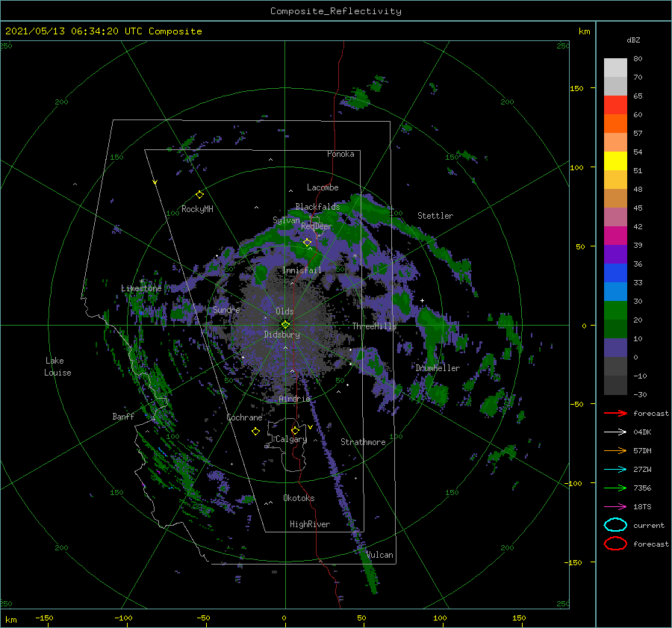Click the Cochrane town label
Viewport: 672px width, 628px height.
click(x=244, y=417)
